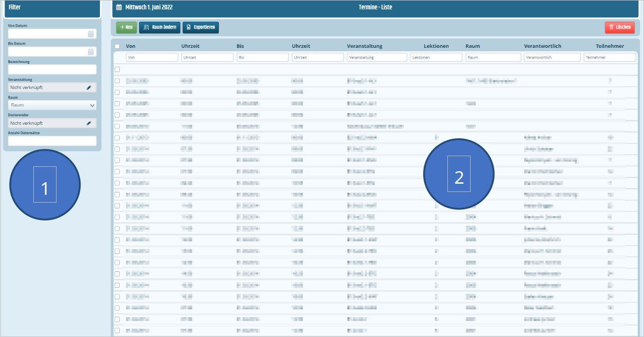Click the Lektionen column search box
This screenshot has width=644, height=337.
pyautogui.click(x=436, y=57)
